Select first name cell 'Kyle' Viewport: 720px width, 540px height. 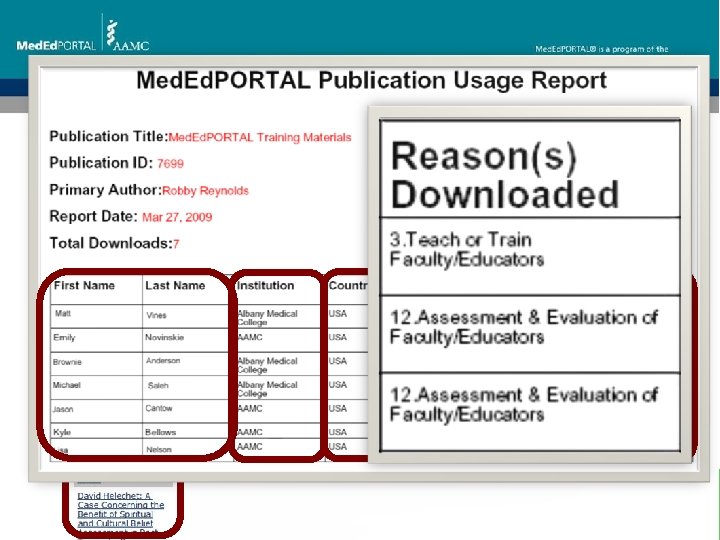(62, 432)
